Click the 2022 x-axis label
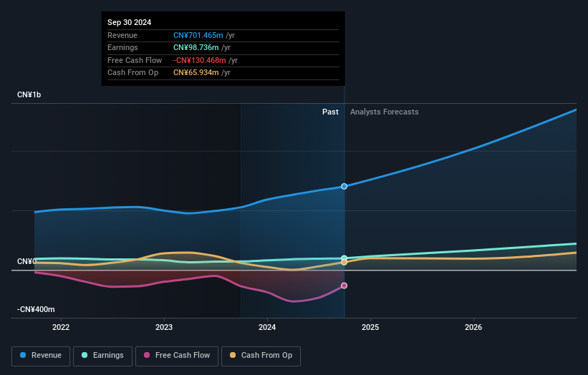588x375 pixels. point(61,327)
